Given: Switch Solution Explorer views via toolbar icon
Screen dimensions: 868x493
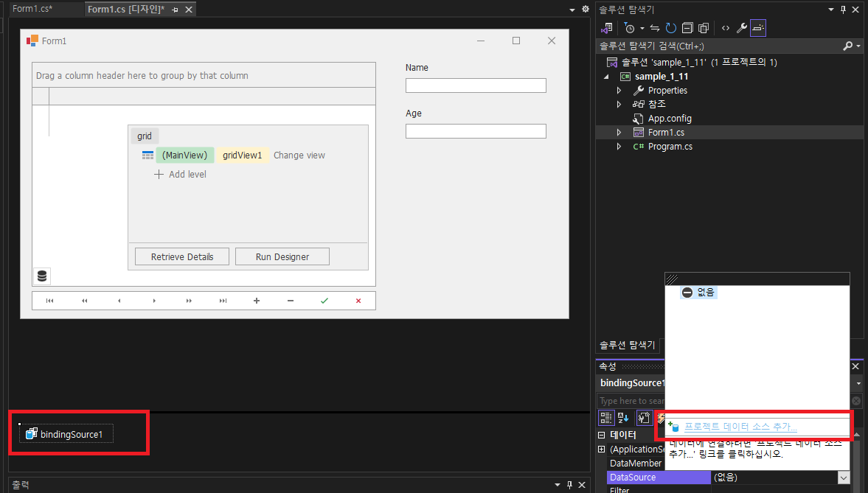Looking at the screenshot, I should click(607, 28).
